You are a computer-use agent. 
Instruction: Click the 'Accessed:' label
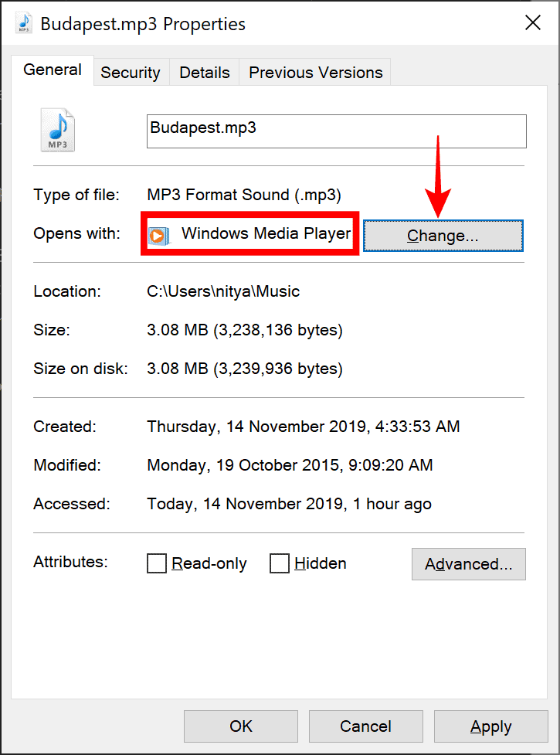tap(72, 504)
